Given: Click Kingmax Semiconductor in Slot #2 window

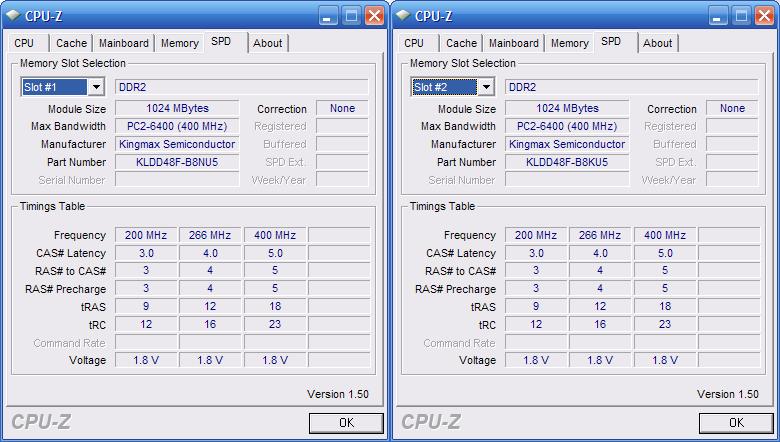Looking at the screenshot, I should click(567, 144).
